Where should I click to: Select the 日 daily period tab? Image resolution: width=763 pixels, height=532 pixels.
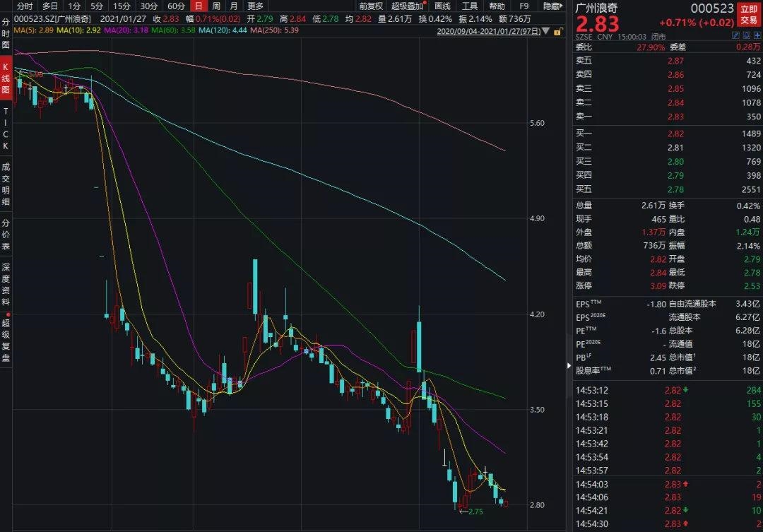click(x=199, y=6)
